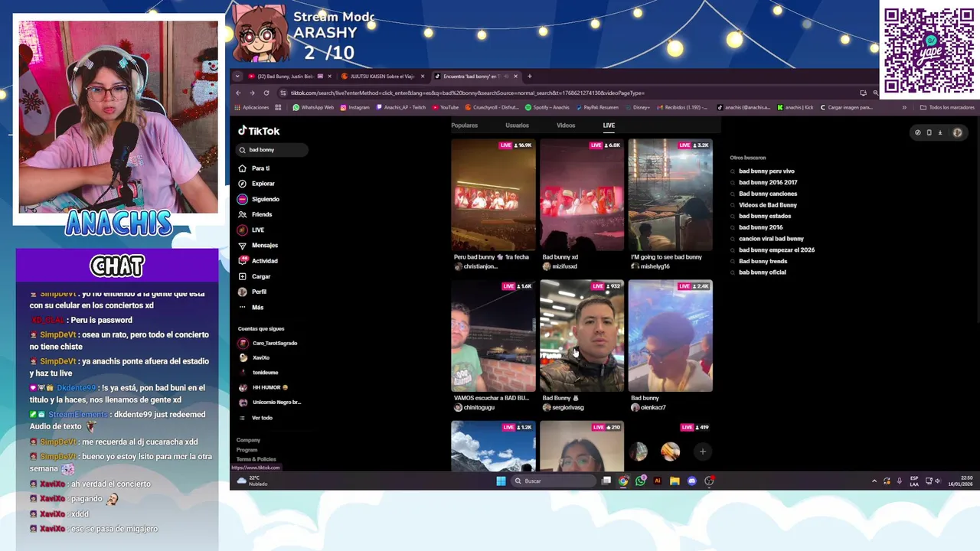Search suggestion bad bunny oficial

click(762, 272)
